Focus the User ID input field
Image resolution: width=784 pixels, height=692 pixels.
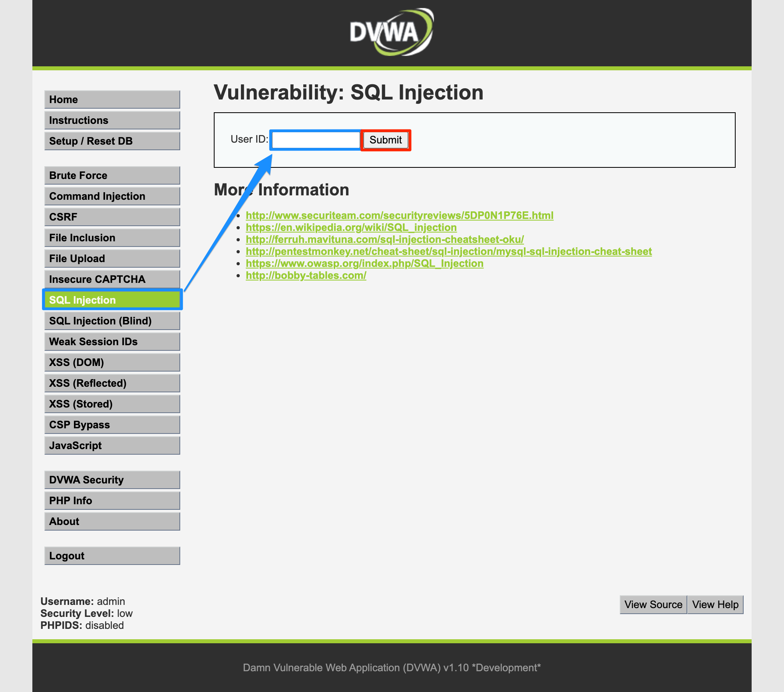[316, 140]
